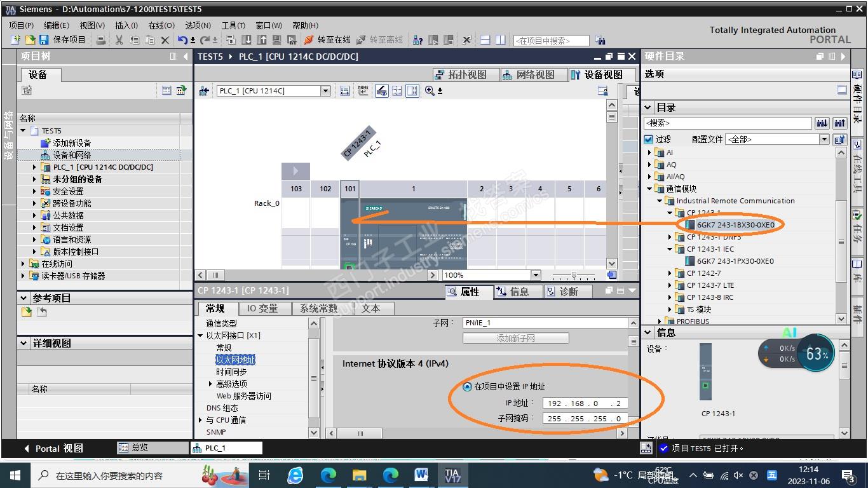
Task: Toggle the 过滤 filter checkbox
Action: point(649,139)
